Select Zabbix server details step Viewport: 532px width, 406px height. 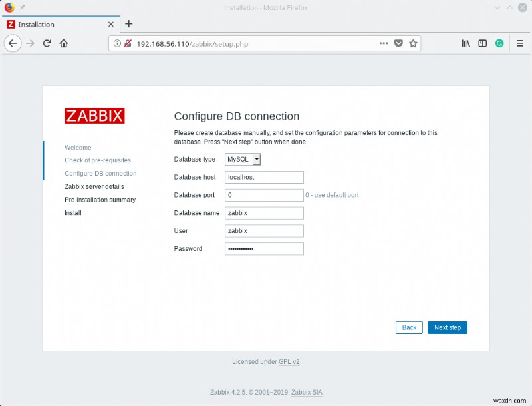pyautogui.click(x=94, y=187)
